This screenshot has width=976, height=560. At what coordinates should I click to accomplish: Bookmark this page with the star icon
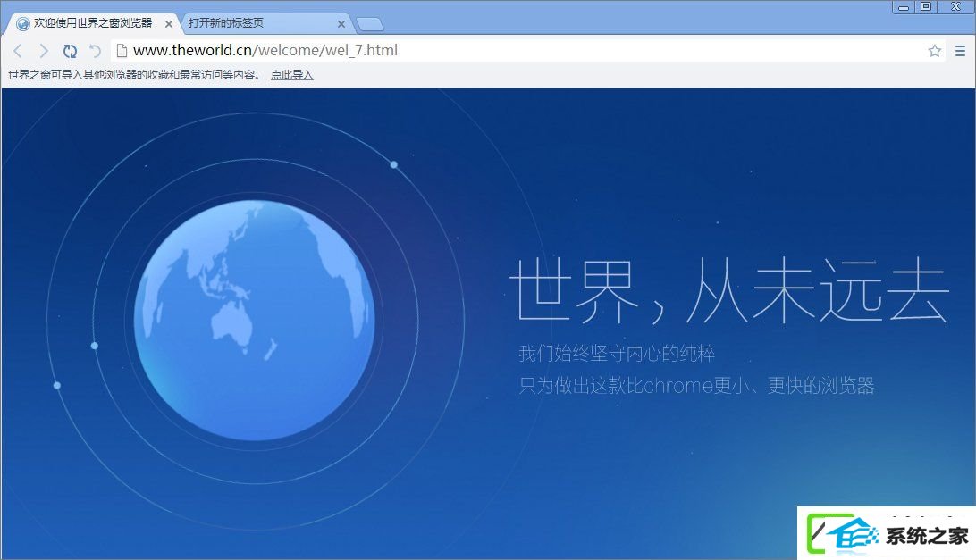[x=934, y=51]
